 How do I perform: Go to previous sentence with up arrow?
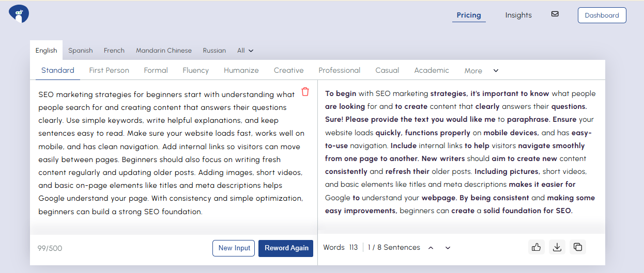431,248
